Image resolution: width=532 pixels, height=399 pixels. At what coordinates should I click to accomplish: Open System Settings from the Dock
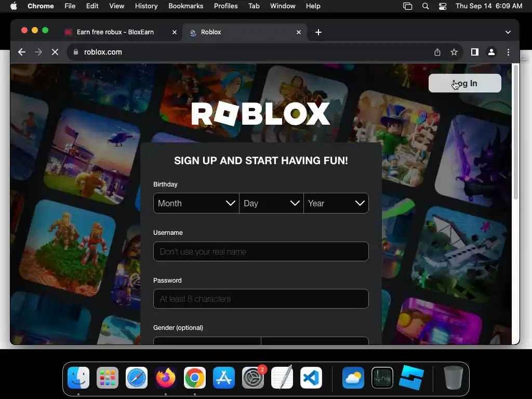point(253,378)
